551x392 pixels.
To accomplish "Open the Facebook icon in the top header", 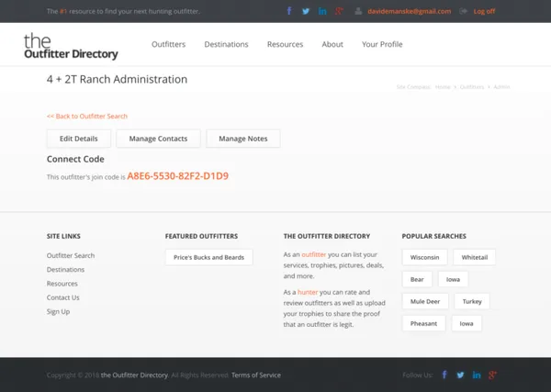I will coord(289,11).
